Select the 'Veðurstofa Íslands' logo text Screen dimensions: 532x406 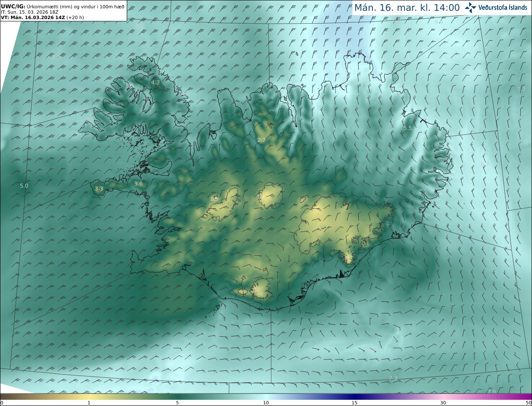pos(502,7)
